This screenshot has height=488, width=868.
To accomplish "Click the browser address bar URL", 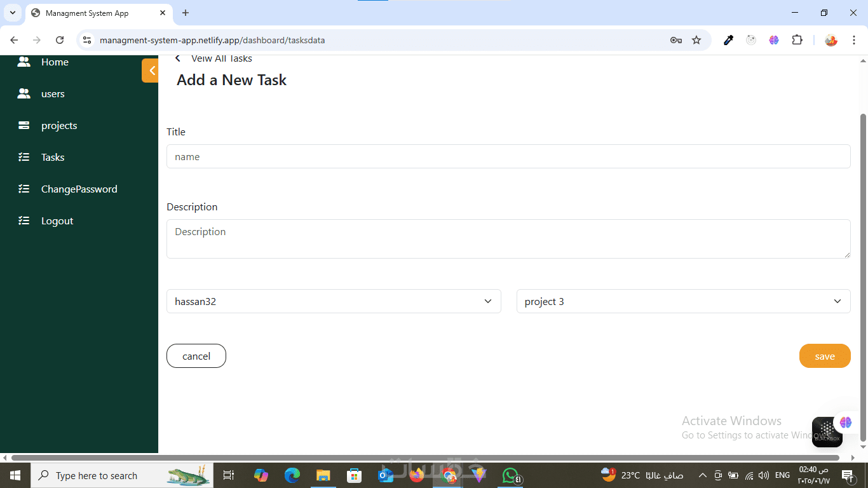I will pos(212,40).
